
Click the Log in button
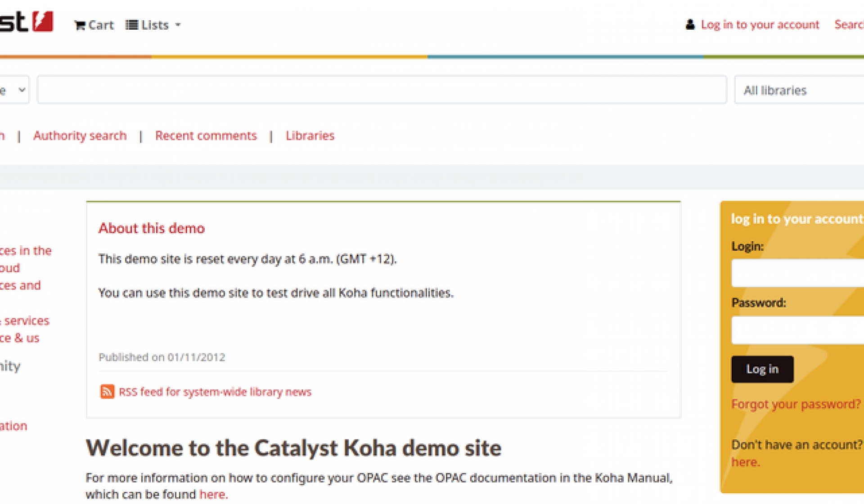click(x=762, y=369)
